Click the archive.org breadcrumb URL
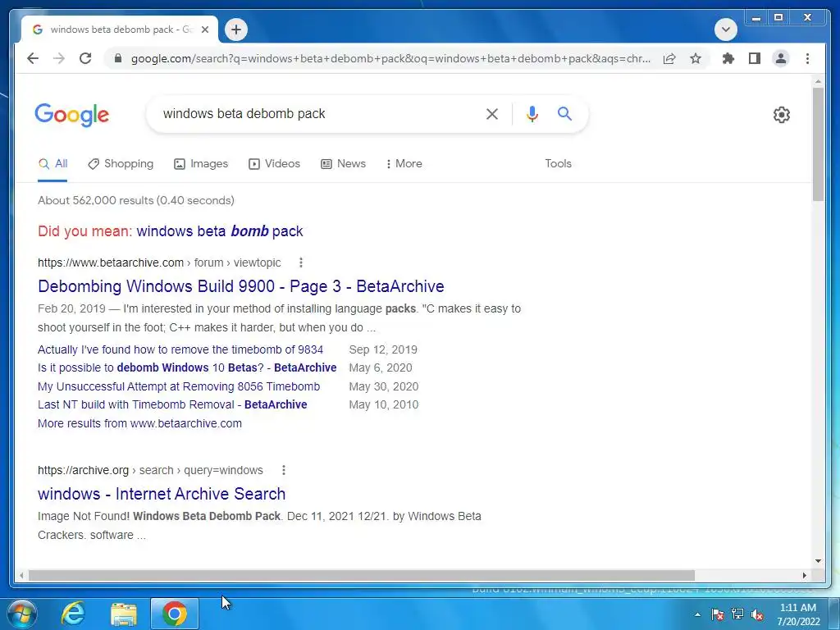The width and height of the screenshot is (840, 630). pyautogui.click(x=150, y=470)
